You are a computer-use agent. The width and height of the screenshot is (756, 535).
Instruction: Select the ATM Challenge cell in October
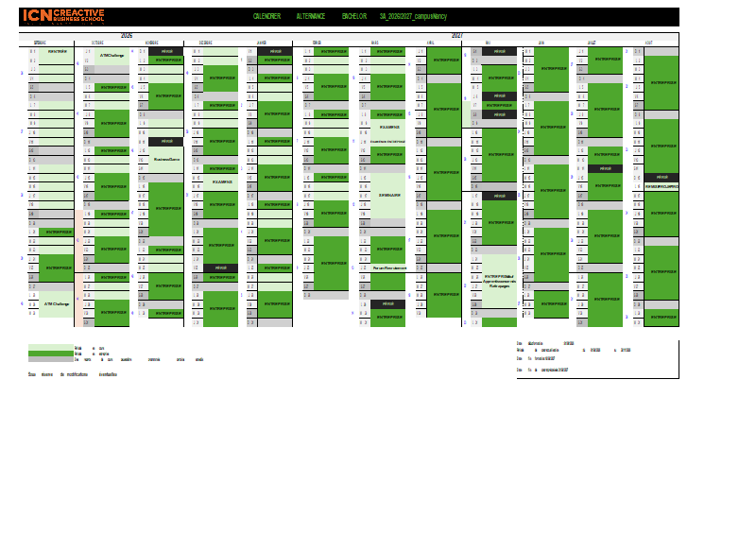[x=111, y=56]
